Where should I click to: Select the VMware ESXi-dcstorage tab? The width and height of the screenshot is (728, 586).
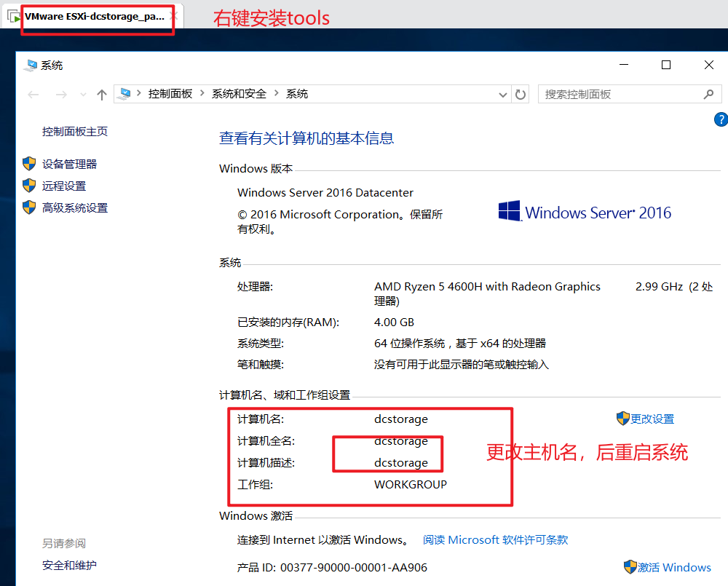pyautogui.click(x=95, y=17)
